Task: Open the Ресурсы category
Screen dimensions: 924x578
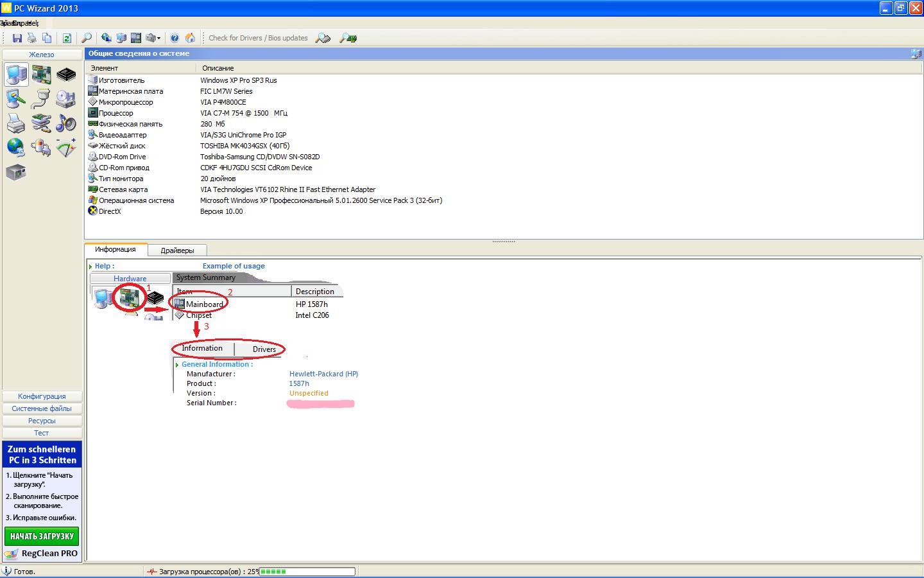Action: click(x=42, y=421)
